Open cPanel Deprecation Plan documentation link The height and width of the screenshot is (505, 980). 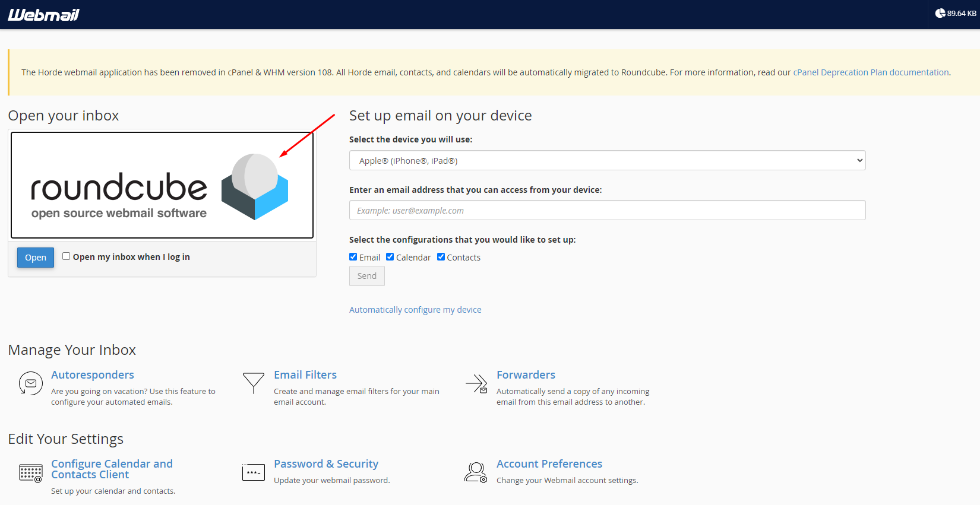click(871, 72)
